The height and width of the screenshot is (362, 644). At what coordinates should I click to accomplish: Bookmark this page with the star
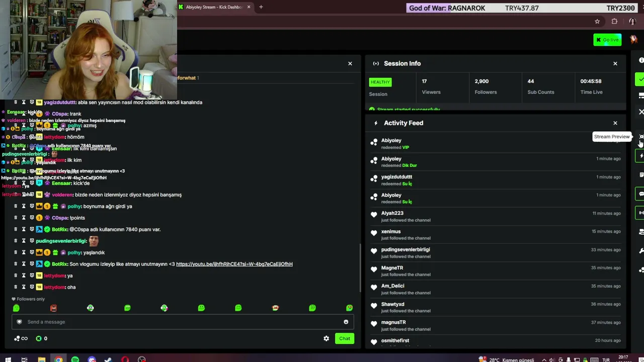[597, 22]
